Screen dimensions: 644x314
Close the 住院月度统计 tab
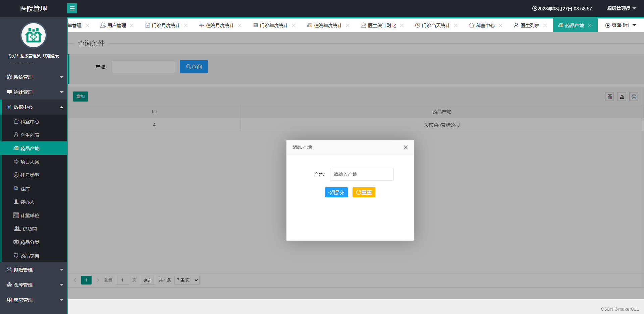(x=240, y=25)
